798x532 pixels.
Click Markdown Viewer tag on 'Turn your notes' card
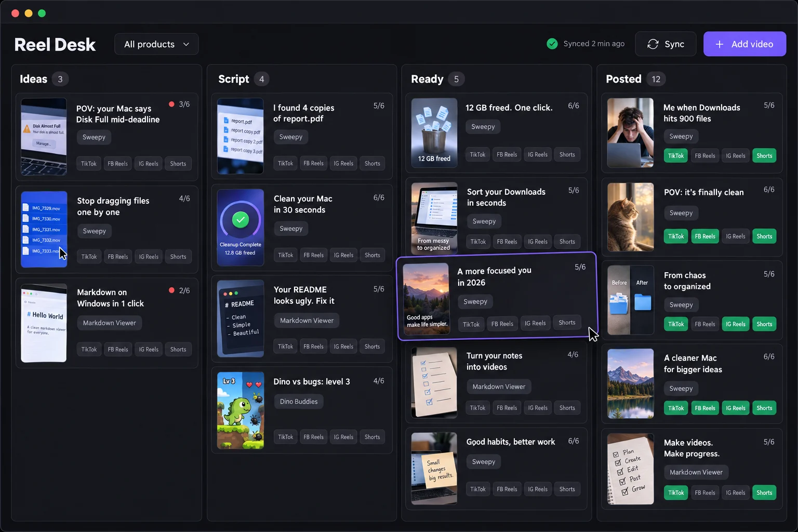click(x=499, y=387)
